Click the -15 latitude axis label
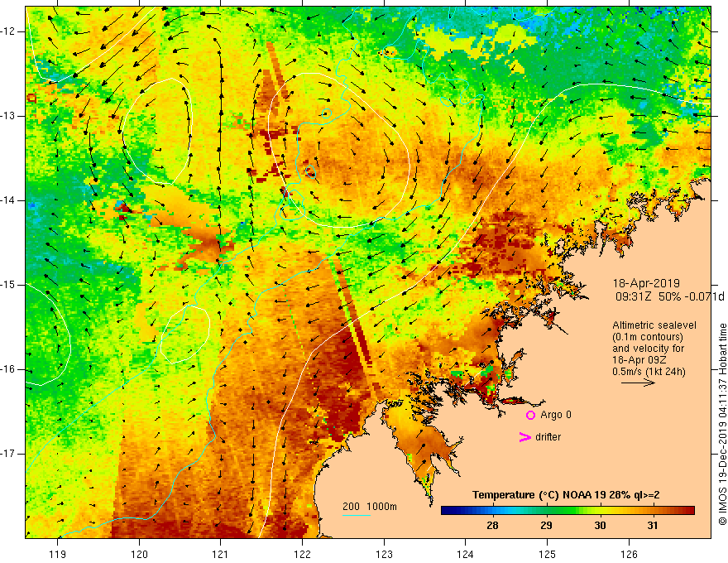Screen dimensions: 728x563 (x=8, y=285)
